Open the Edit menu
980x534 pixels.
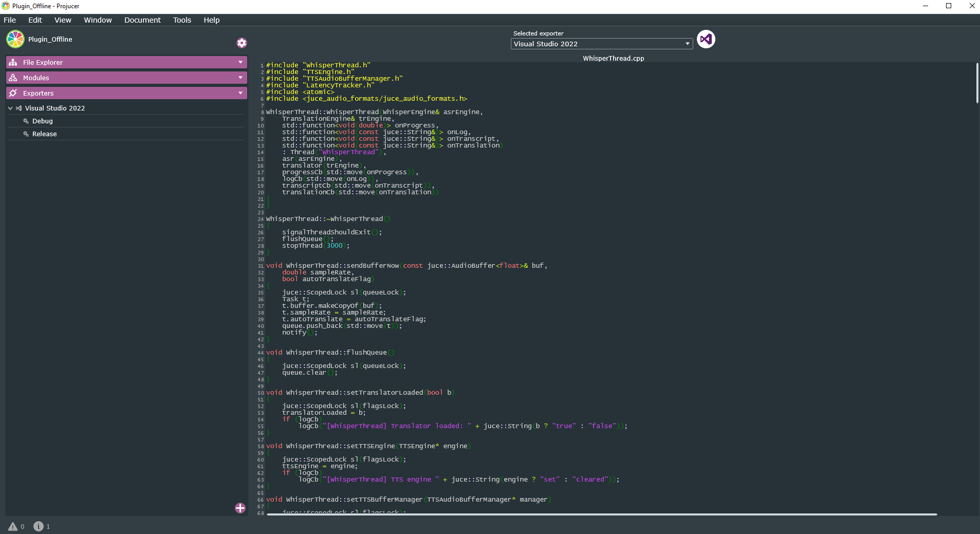coord(35,20)
